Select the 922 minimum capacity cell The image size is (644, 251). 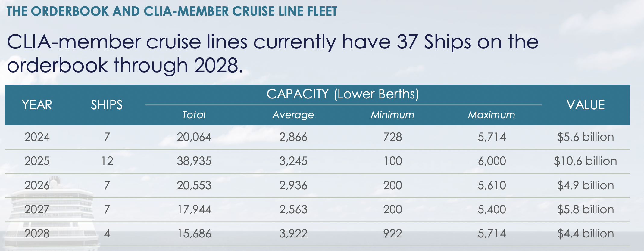pyautogui.click(x=392, y=234)
